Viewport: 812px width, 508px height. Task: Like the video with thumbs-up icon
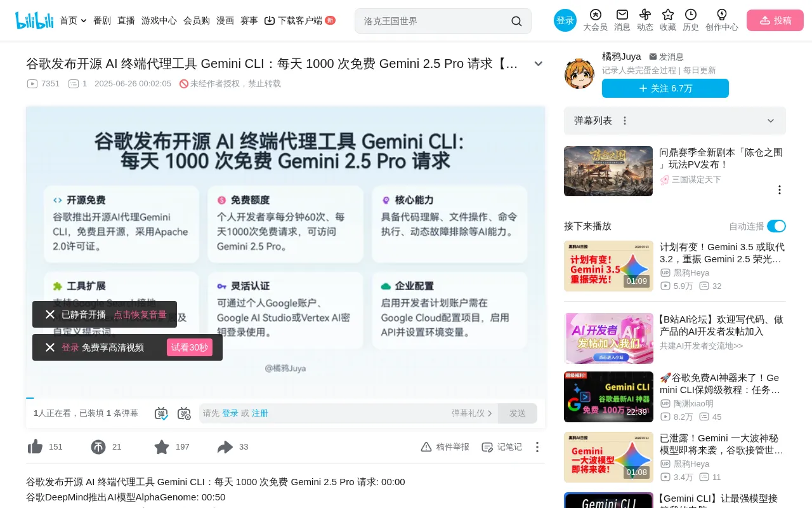(x=36, y=447)
